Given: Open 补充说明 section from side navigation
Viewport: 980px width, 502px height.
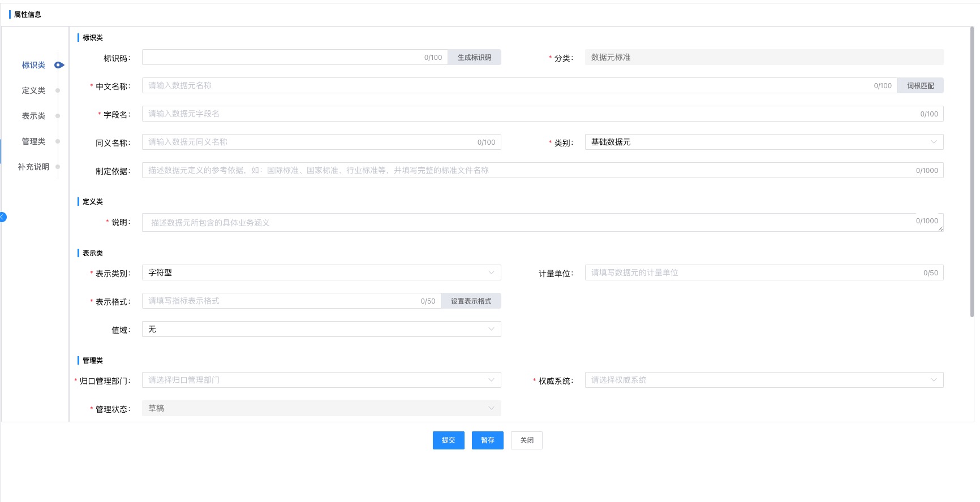Looking at the screenshot, I should click(x=33, y=167).
